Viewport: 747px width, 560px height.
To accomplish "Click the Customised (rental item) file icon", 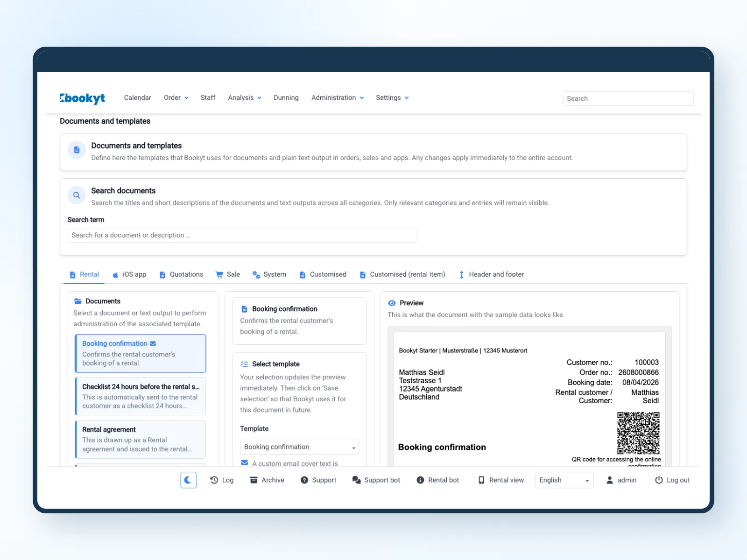I will 363,275.
